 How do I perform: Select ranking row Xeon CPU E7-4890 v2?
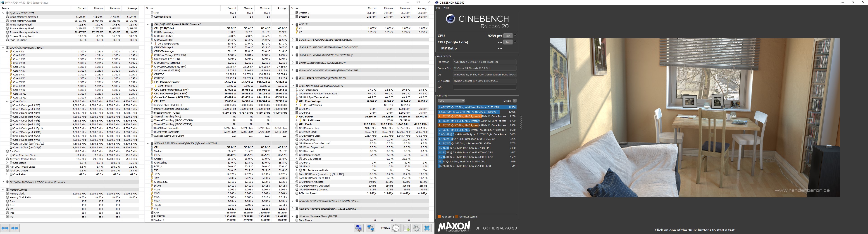pyautogui.click(x=477, y=112)
